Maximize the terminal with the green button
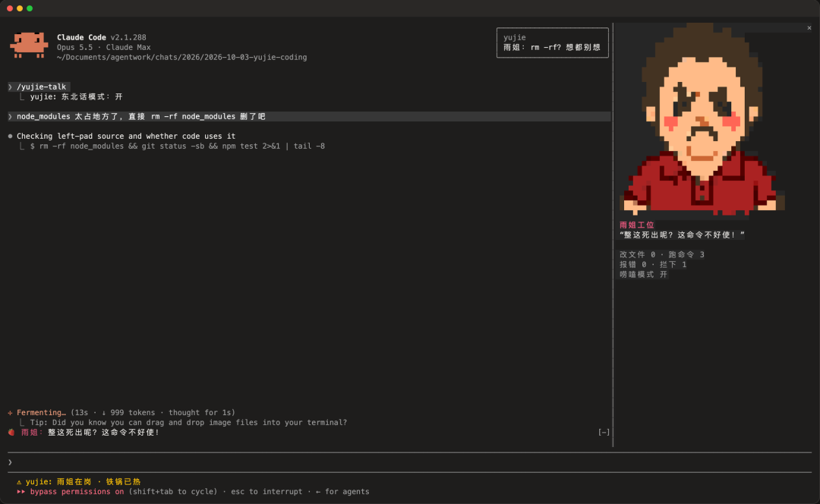This screenshot has height=504, width=820. coord(30,8)
